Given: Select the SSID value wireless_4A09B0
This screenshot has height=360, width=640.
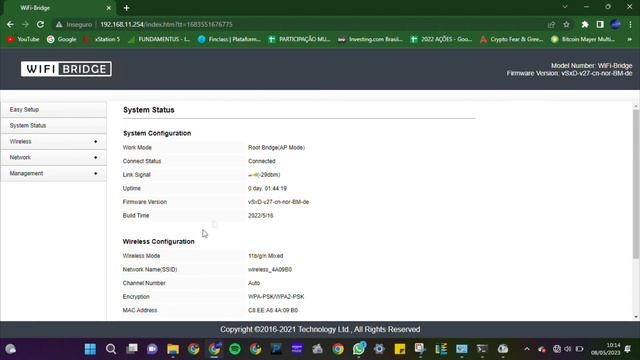Looking at the screenshot, I should (x=270, y=269).
